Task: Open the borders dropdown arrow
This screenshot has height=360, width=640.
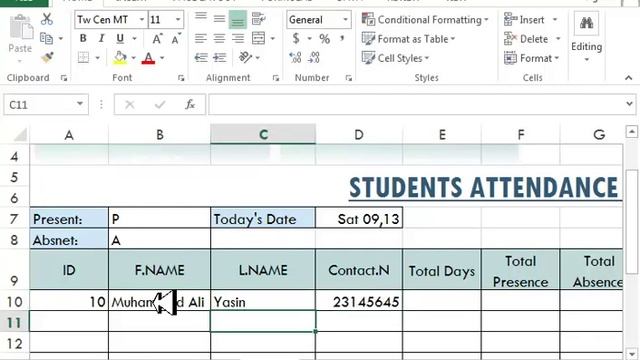Action: [98, 58]
